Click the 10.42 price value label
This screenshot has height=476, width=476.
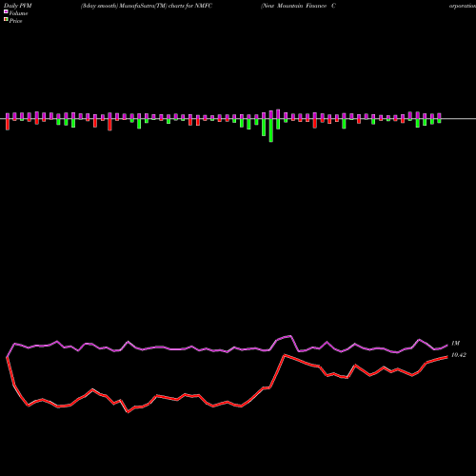pyautogui.click(x=459, y=355)
